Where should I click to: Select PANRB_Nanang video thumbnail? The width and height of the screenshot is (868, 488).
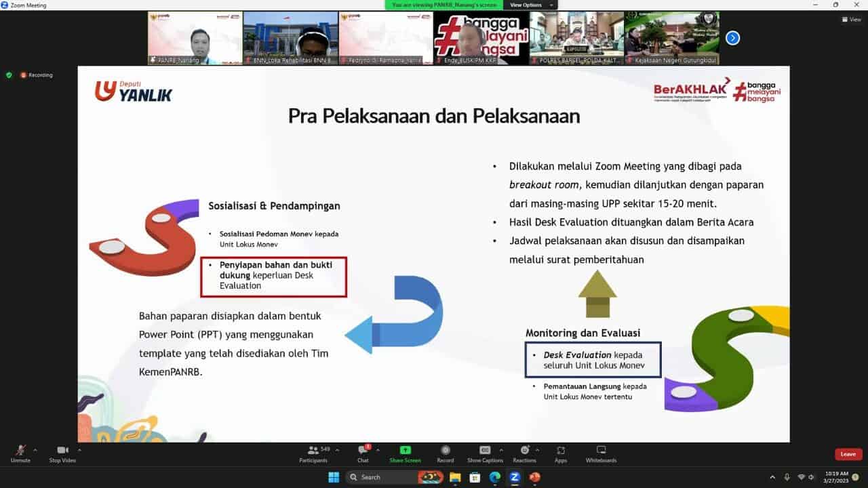coord(195,38)
